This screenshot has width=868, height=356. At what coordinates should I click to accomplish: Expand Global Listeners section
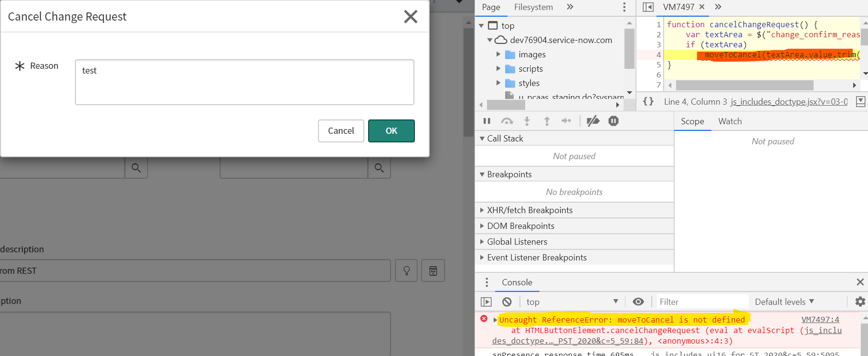tap(574, 242)
